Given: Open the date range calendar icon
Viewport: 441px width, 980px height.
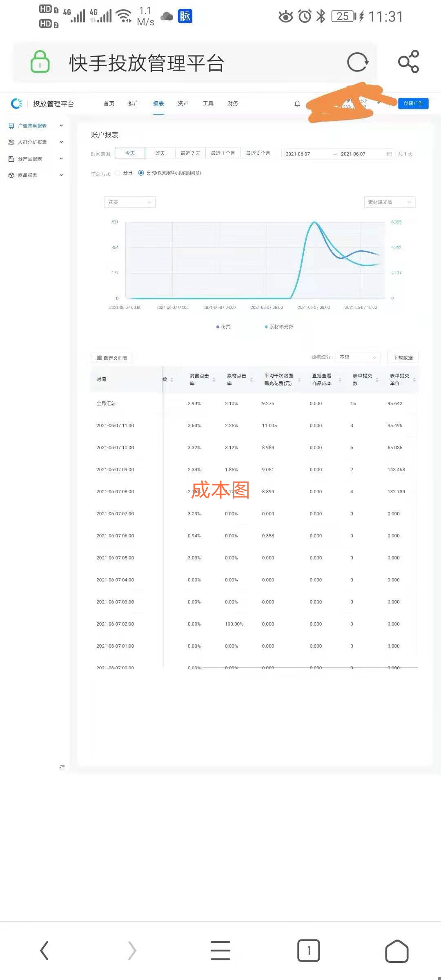Looking at the screenshot, I should coord(389,154).
